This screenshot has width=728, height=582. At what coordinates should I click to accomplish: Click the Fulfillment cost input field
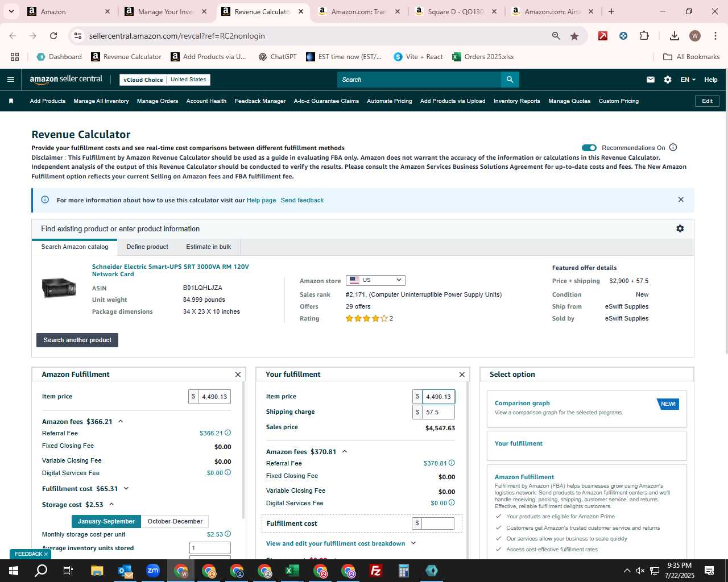pos(437,523)
